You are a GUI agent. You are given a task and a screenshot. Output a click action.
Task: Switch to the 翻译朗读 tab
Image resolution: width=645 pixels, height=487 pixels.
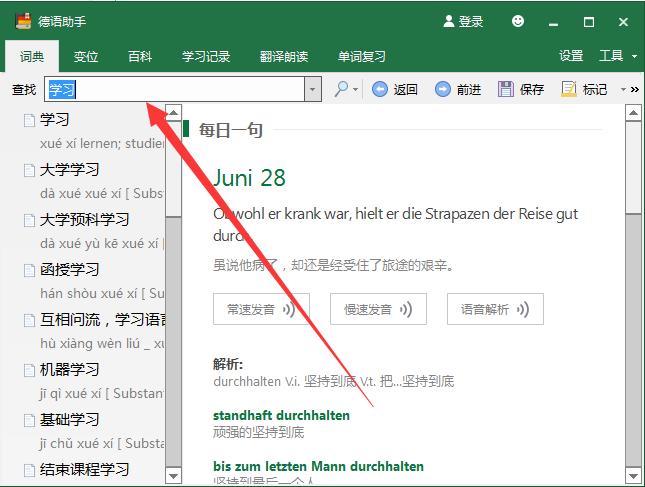[284, 56]
